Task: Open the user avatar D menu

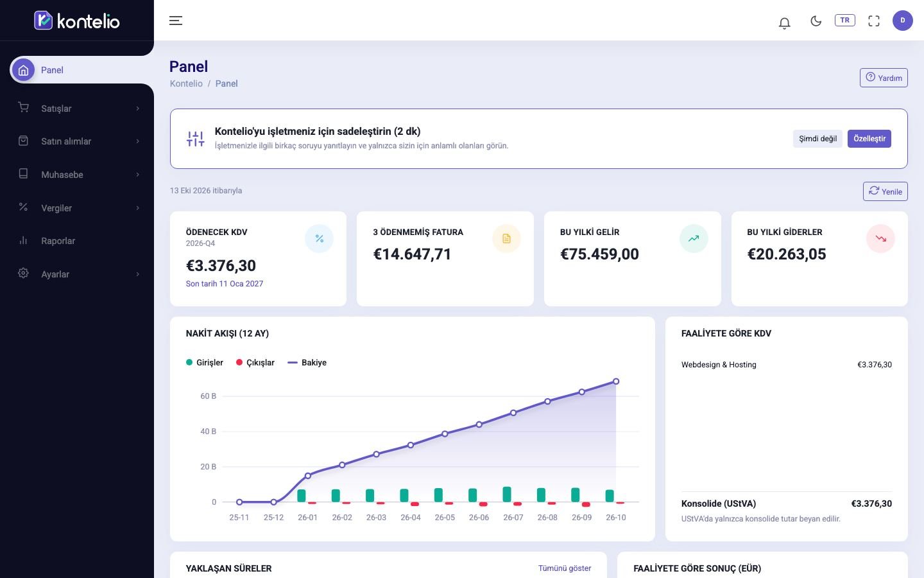Action: 902,21
